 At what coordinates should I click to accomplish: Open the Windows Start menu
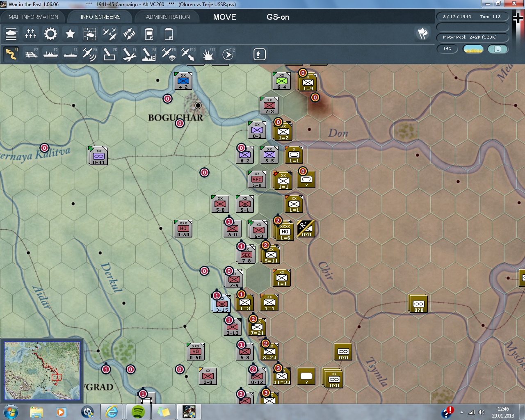(11, 412)
